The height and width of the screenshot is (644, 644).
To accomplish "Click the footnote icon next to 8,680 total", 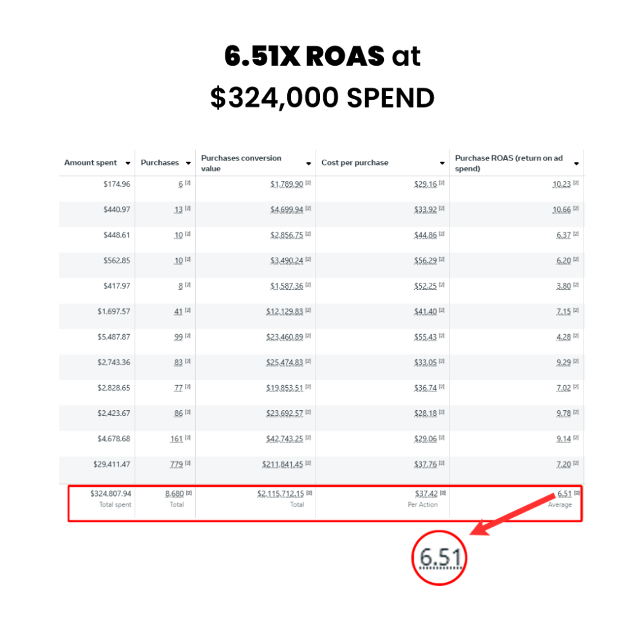I will [x=189, y=493].
